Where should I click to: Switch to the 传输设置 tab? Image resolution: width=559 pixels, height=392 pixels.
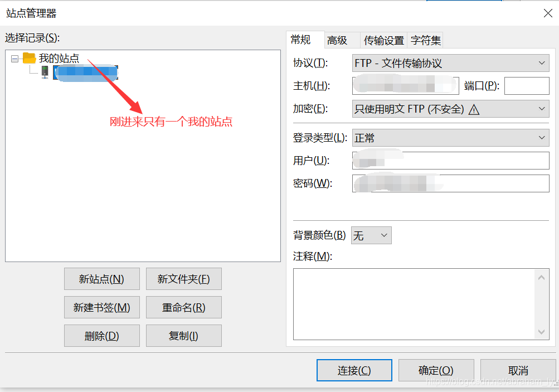click(383, 40)
